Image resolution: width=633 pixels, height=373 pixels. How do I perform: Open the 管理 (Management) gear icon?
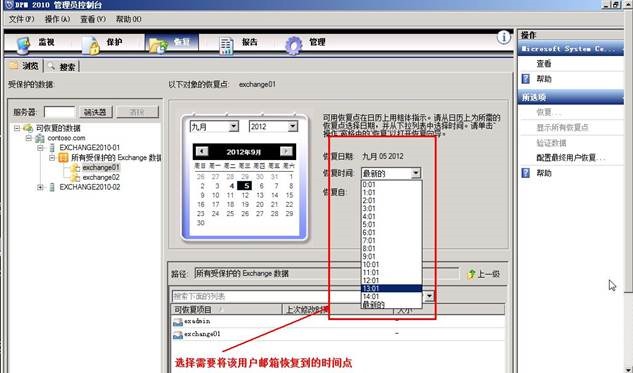293,45
